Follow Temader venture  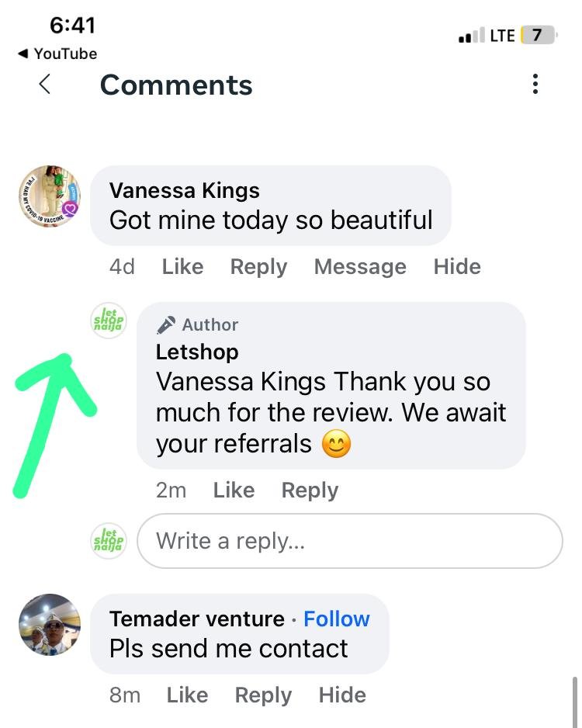pos(337,619)
